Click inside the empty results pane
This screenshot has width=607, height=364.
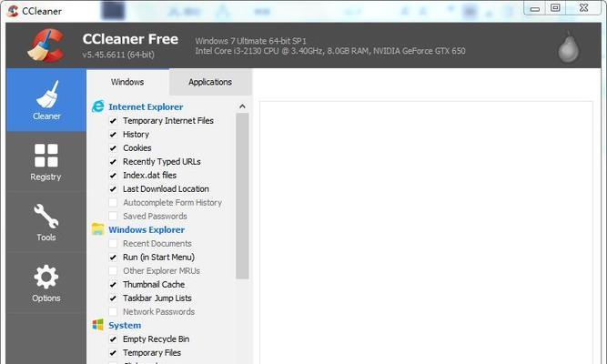[x=426, y=232]
